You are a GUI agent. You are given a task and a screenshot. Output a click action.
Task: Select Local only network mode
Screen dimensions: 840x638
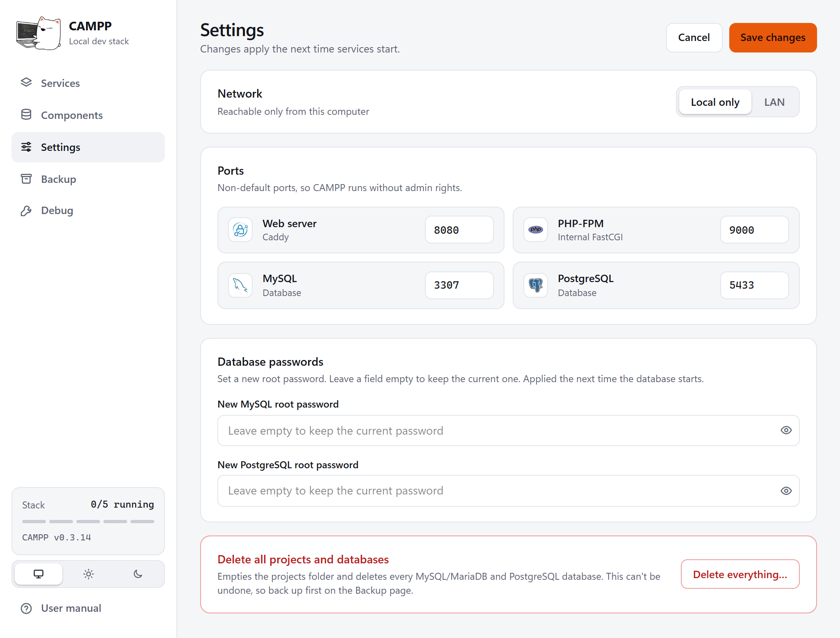pyautogui.click(x=715, y=102)
